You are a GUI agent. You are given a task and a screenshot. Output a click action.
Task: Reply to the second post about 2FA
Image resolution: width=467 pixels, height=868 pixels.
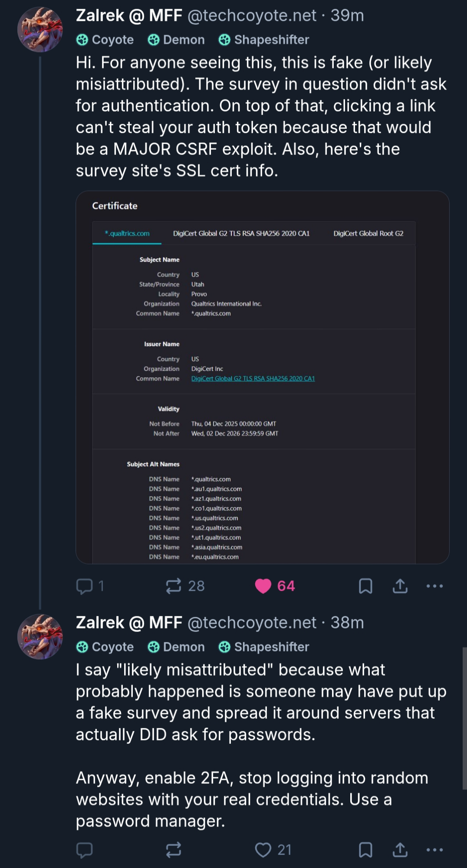click(x=85, y=850)
